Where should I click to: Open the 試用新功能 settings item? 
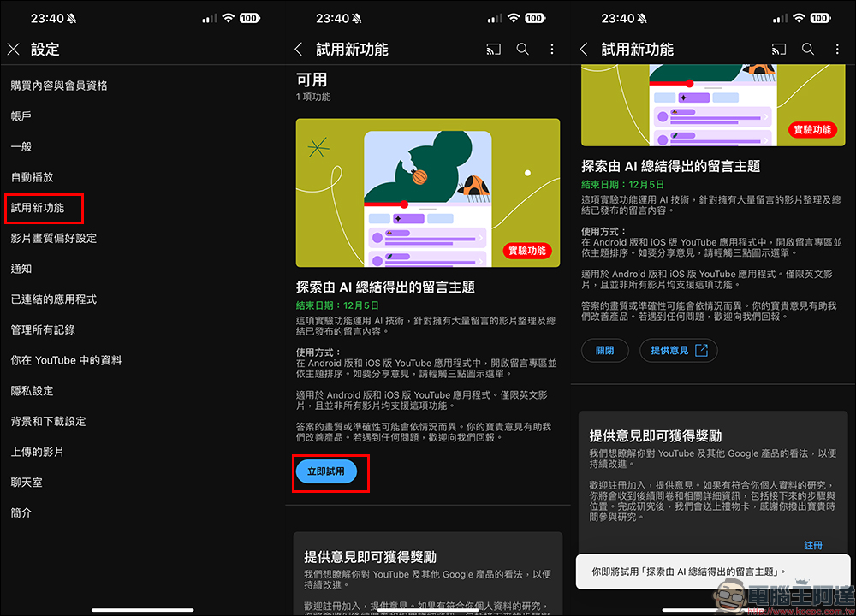[43, 208]
